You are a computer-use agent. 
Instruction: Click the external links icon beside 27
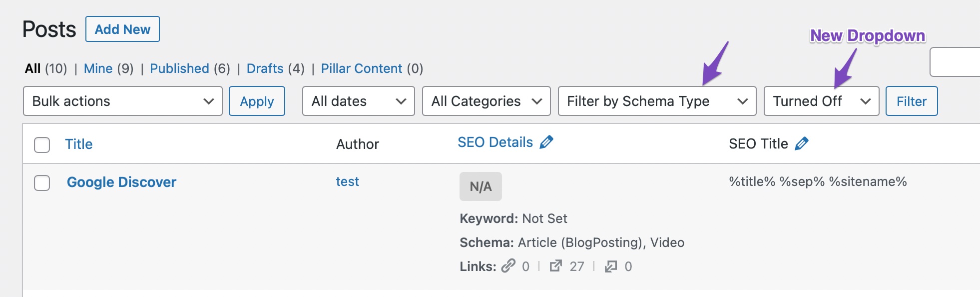556,265
